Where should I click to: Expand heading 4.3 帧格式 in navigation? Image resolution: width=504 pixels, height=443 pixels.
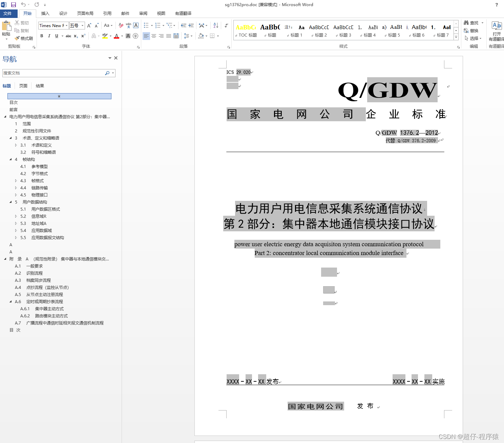(16, 181)
